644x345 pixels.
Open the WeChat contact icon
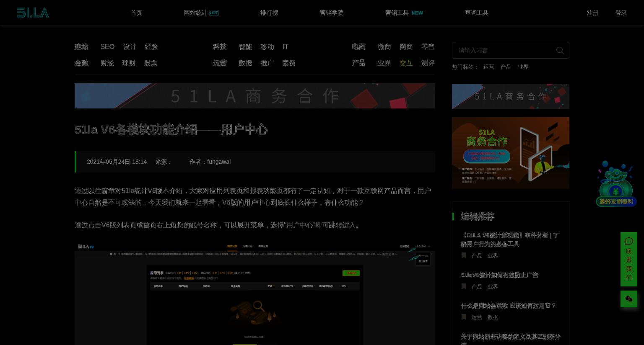628,299
